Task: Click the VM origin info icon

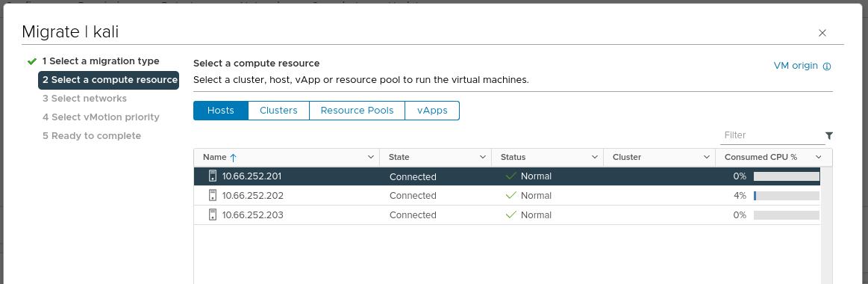Action: (x=827, y=67)
